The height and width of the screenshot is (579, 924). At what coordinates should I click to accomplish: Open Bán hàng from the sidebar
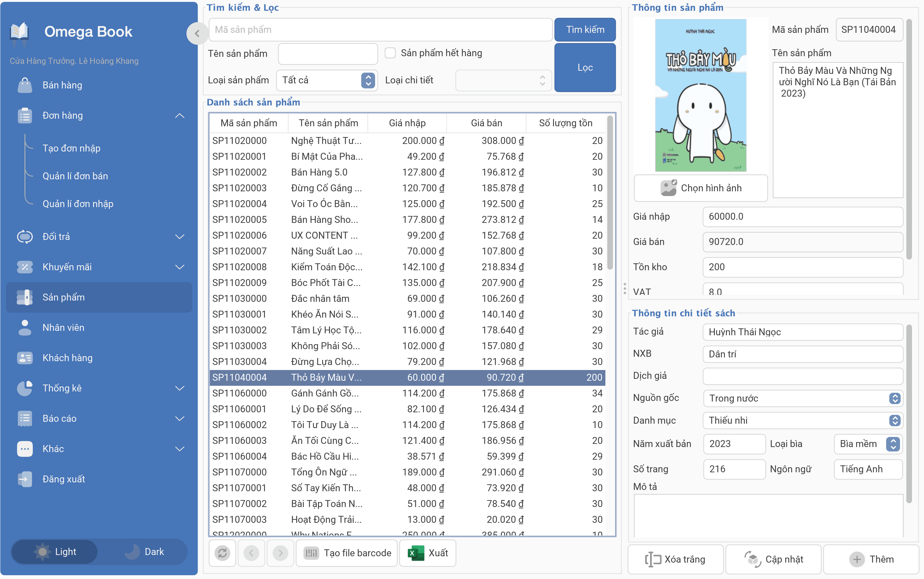[99, 85]
